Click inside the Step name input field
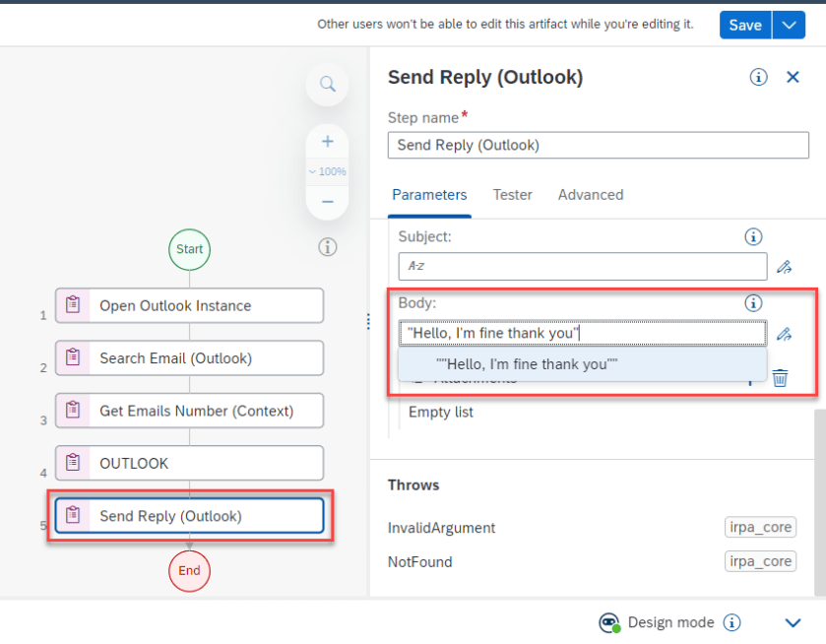Screen dimensions: 826x644 (598, 145)
